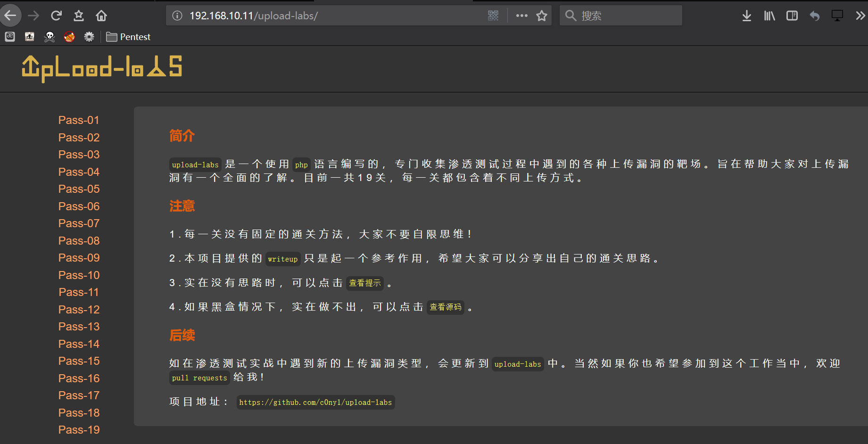Go back to the previous page
The height and width of the screenshot is (444, 868).
tap(10, 16)
